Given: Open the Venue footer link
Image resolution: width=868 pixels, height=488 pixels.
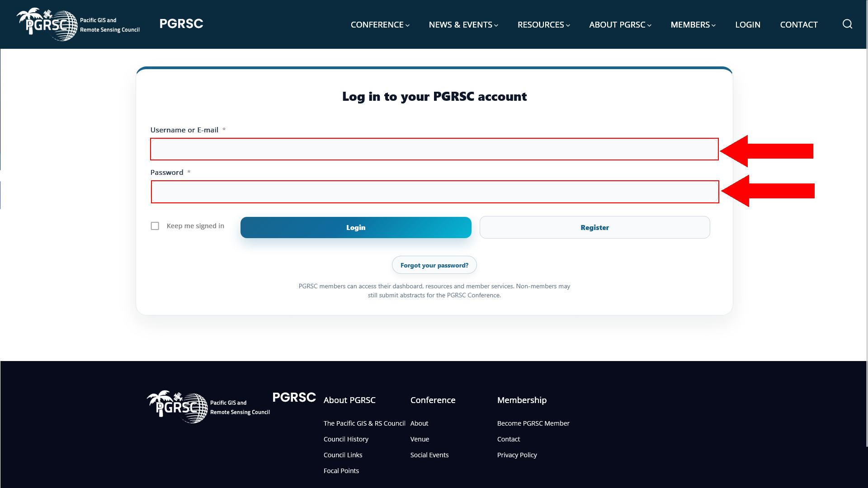Looking at the screenshot, I should [420, 439].
